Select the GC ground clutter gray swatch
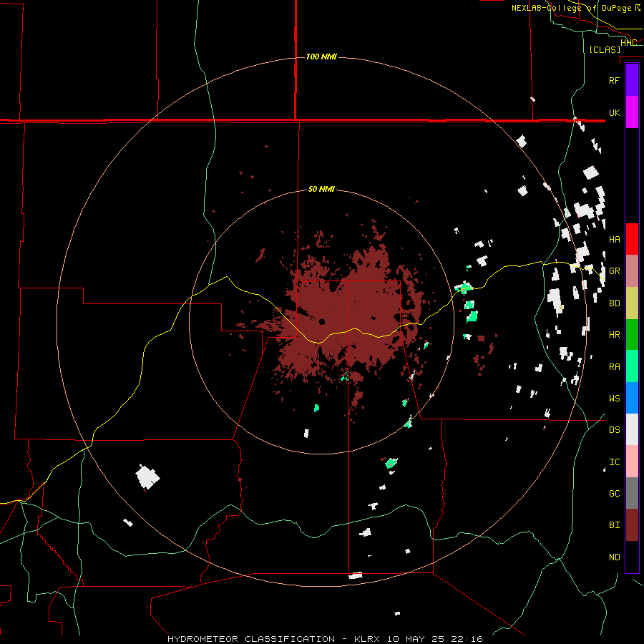The height and width of the screenshot is (644, 644). pos(632,493)
